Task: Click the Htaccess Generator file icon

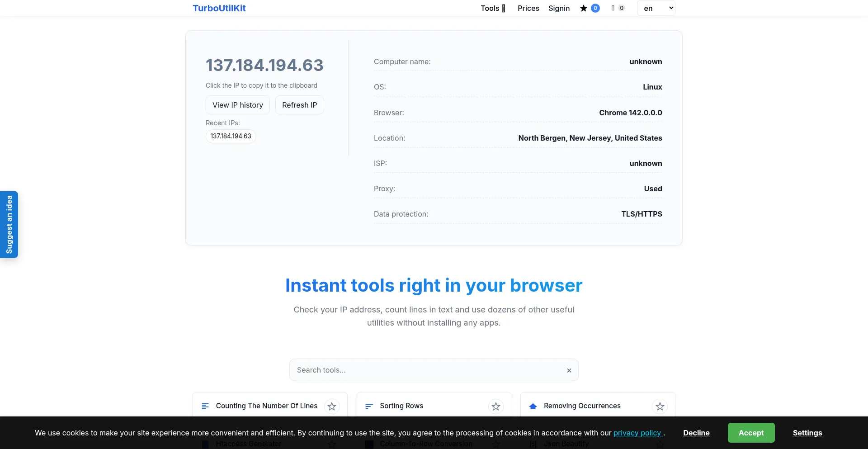Action: 206,444
